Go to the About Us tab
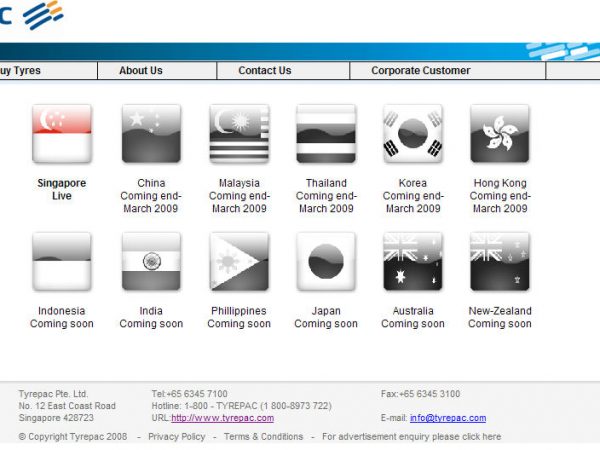This screenshot has height=450, width=600. [x=157, y=70]
